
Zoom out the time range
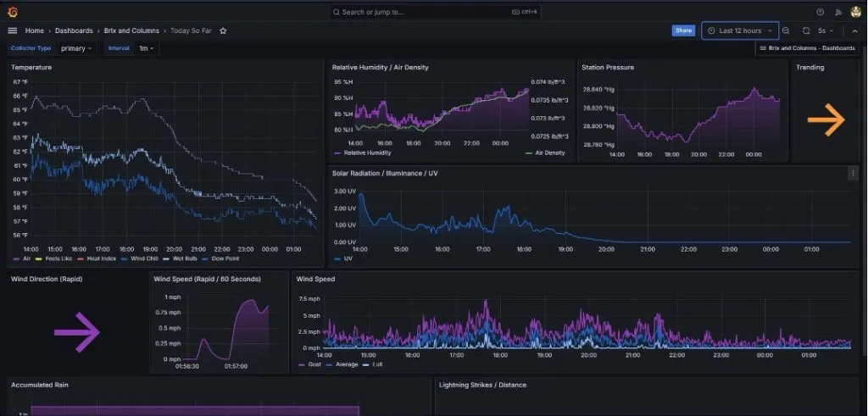tap(786, 31)
